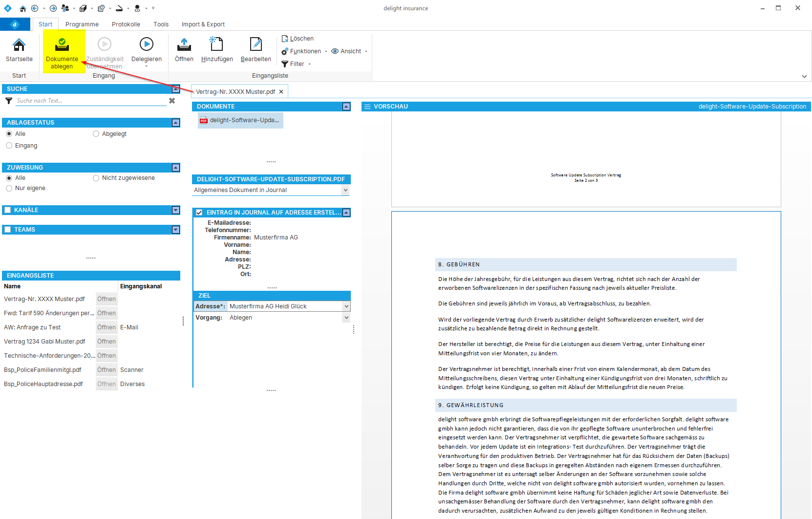Click the Bearbeiten edit icon
The height and width of the screenshot is (519, 812).
(256, 44)
